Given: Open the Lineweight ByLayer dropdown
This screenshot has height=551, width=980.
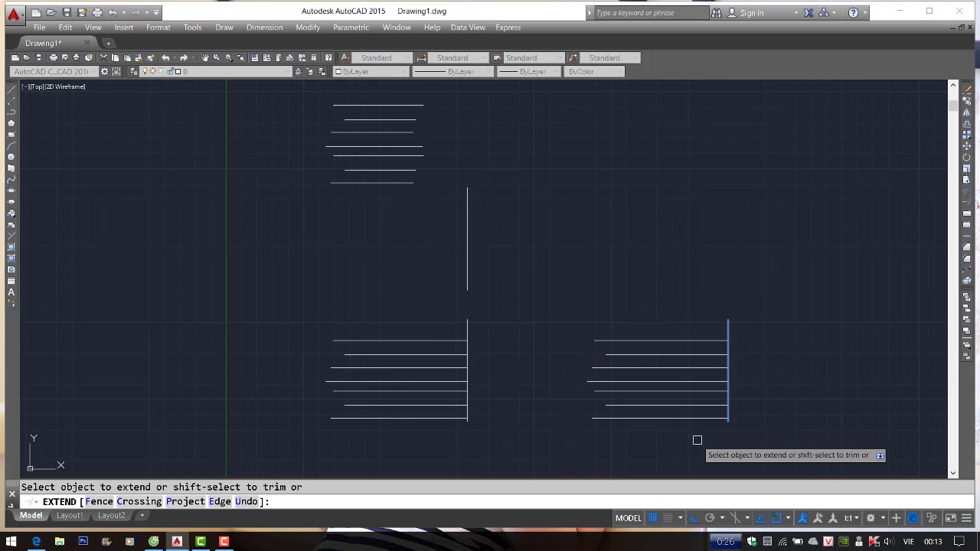Looking at the screenshot, I should (x=528, y=71).
